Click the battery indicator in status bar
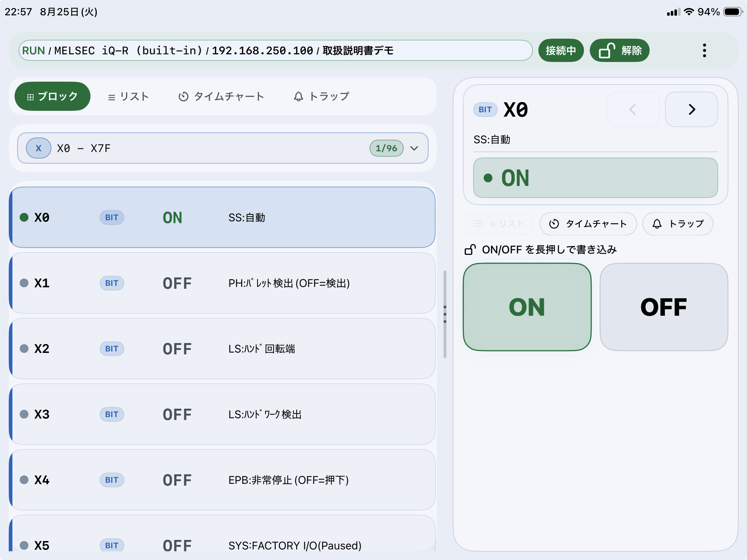The height and width of the screenshot is (560, 747). pos(733,12)
